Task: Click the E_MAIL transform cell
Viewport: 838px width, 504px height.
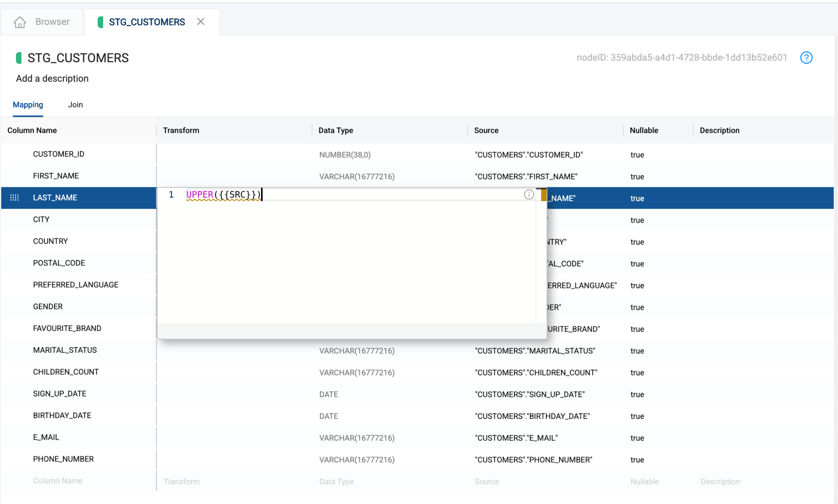Action: click(x=234, y=438)
